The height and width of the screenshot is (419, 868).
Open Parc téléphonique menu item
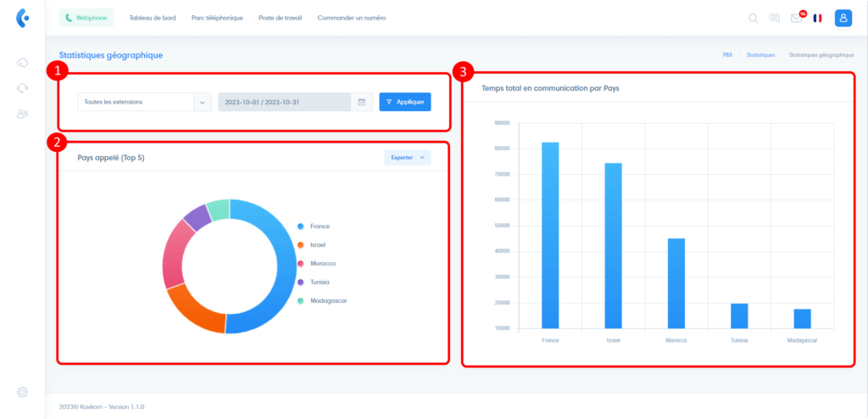[217, 18]
